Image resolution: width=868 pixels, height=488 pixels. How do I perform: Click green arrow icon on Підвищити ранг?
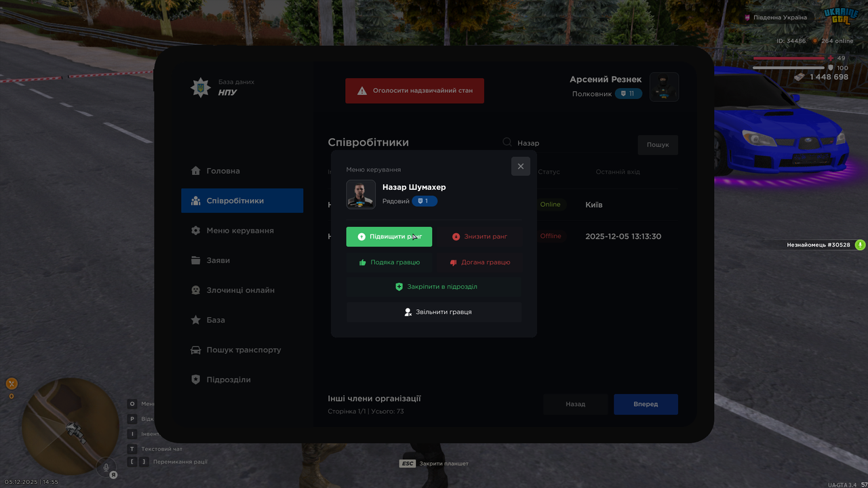(361, 237)
